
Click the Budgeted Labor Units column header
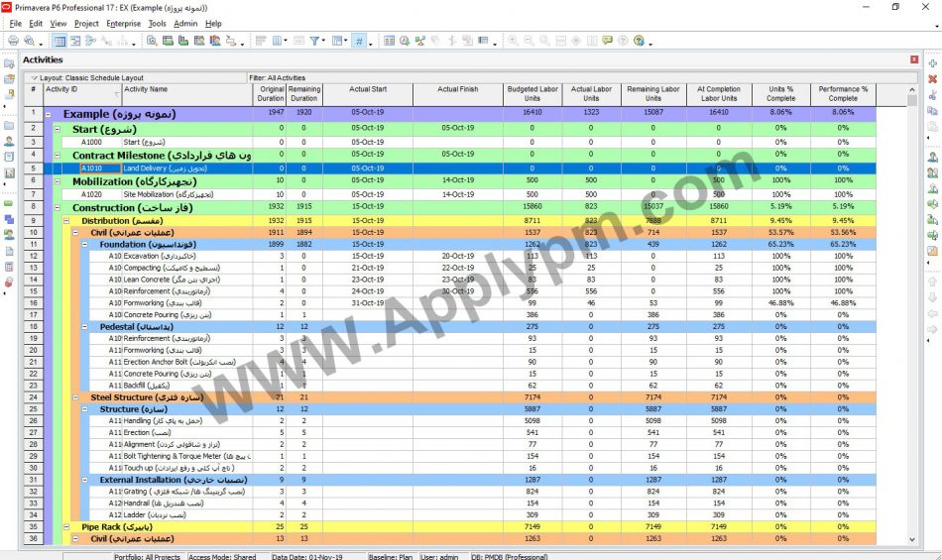[532, 94]
